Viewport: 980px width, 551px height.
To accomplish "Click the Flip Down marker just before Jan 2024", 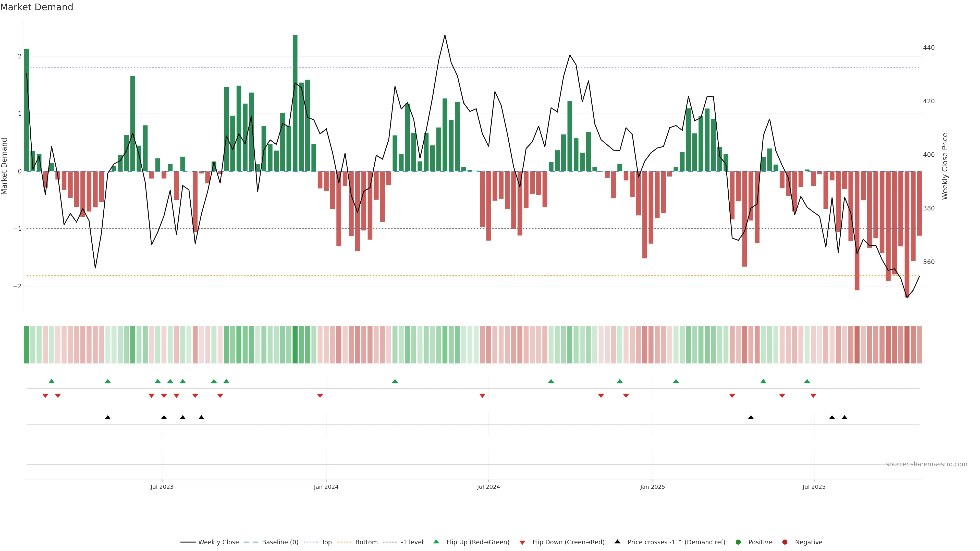I will (320, 396).
